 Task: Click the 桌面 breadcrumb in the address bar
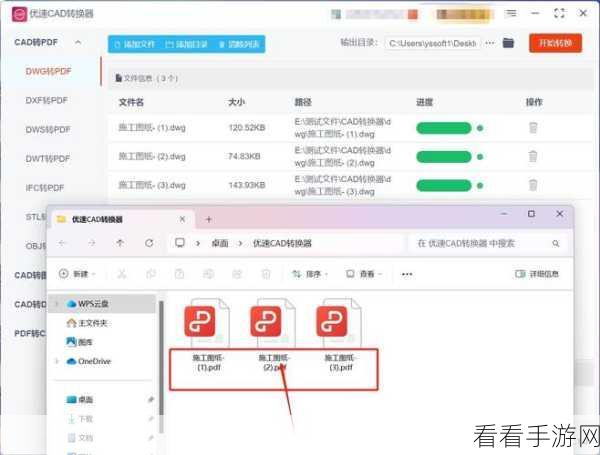pyautogui.click(x=220, y=243)
